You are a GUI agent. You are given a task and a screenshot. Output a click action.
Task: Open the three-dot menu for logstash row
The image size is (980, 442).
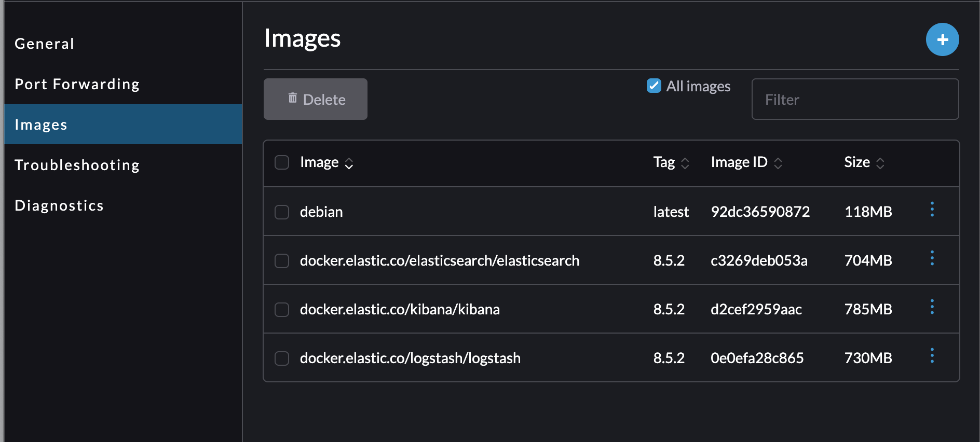[x=932, y=356]
